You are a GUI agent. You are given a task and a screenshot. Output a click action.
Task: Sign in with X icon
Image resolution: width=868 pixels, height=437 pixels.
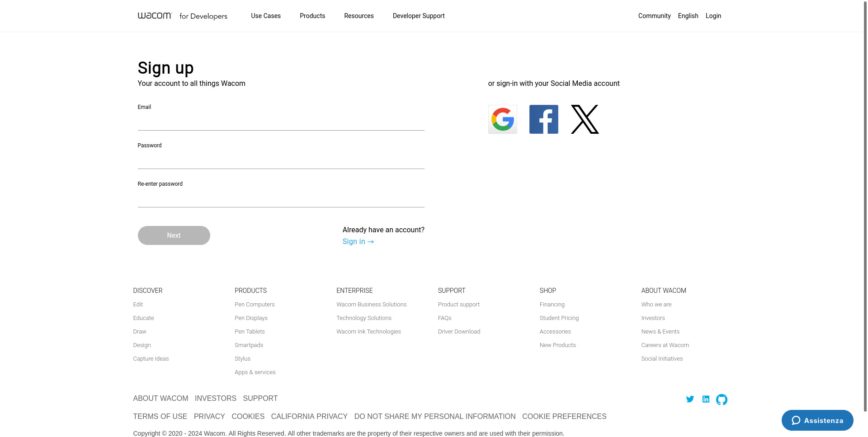[585, 119]
